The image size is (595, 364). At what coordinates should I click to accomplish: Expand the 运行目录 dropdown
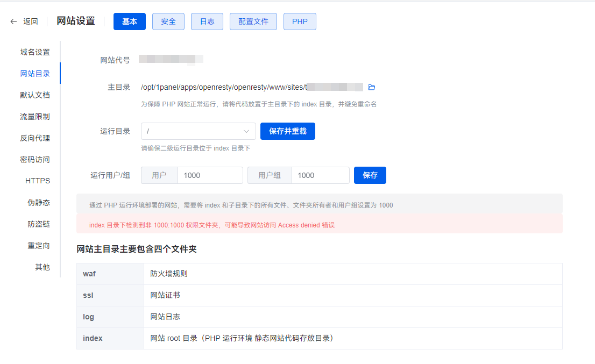coord(198,131)
